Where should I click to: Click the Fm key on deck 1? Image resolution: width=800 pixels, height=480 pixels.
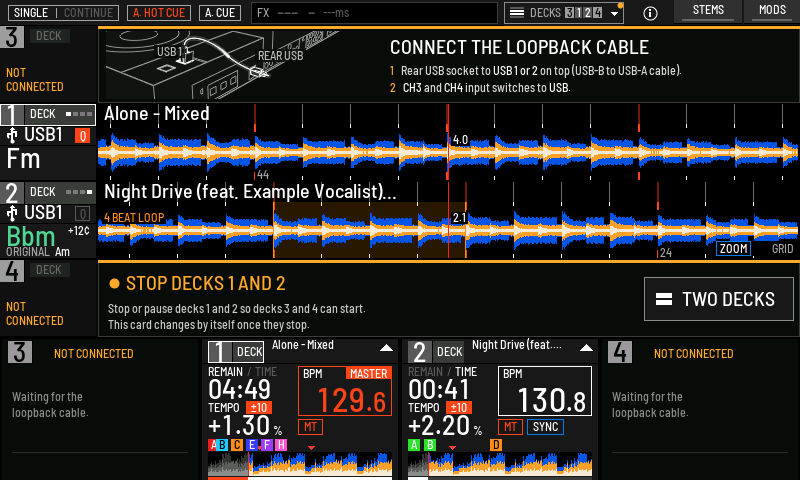coord(23,159)
